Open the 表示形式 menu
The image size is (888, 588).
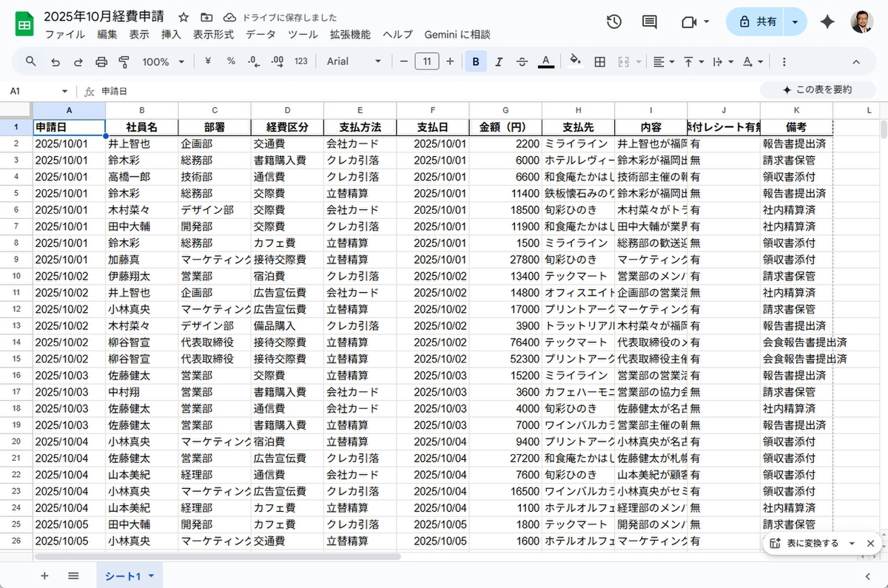point(213,34)
